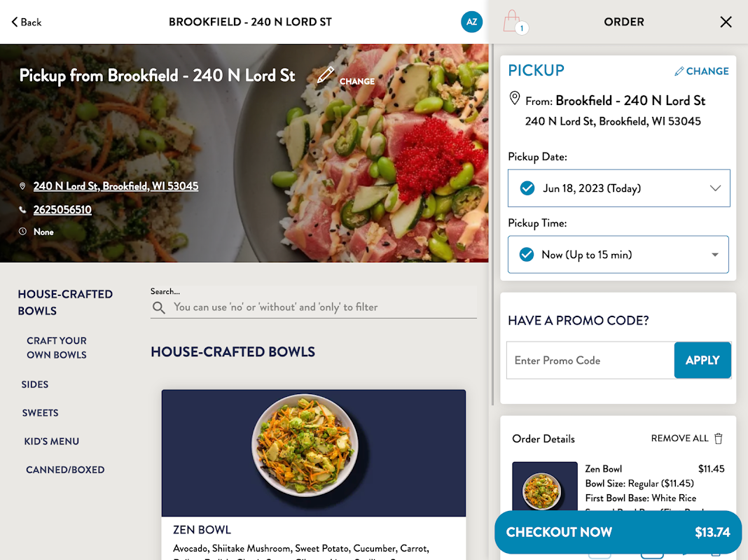Click the trash icon beside REMOVE ALL
748x560 pixels.
tap(719, 438)
